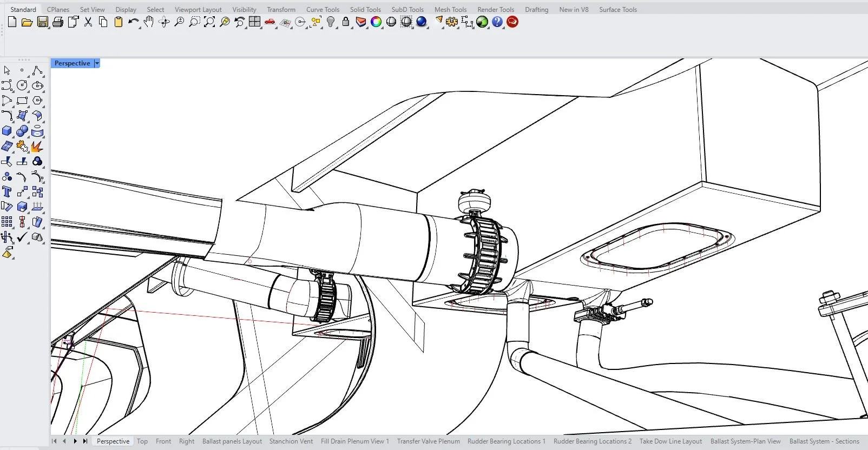This screenshot has height=450, width=868.
Task: Select the Polyline tool in the sidebar
Action: click(x=37, y=70)
